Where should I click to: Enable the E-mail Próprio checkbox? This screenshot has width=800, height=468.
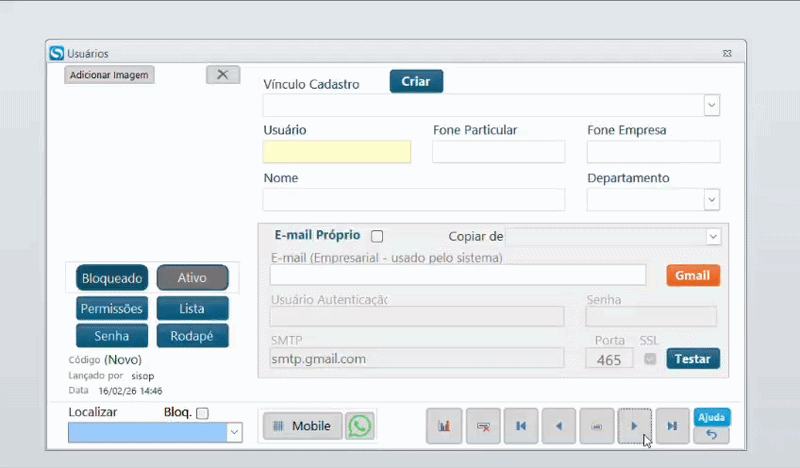pos(377,237)
